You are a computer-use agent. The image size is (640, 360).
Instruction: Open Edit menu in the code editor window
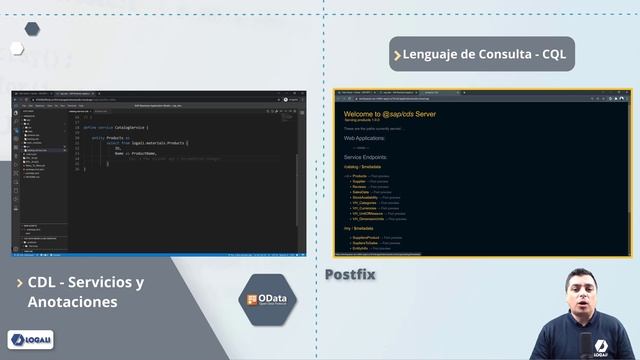pyautogui.click(x=31, y=106)
